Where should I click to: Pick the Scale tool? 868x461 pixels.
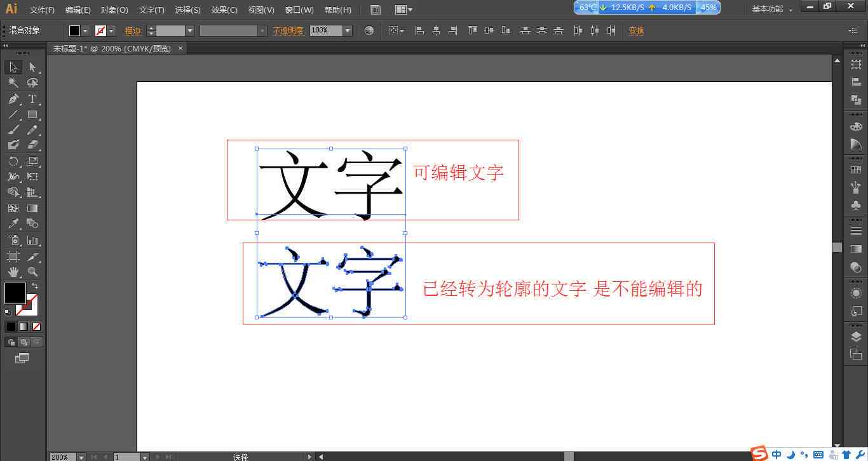pos(32,161)
